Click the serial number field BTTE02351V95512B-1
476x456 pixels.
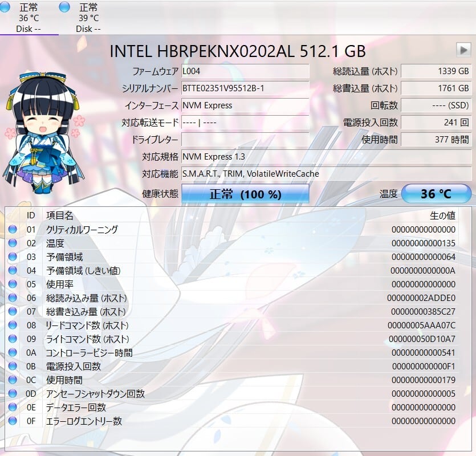point(245,88)
